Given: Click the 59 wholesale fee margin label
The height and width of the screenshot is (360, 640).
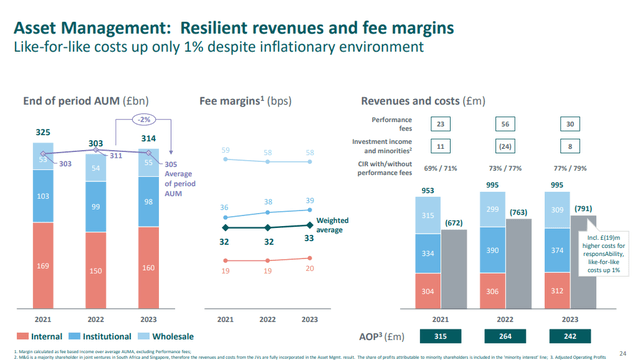Looking at the screenshot, I should pos(226,150).
